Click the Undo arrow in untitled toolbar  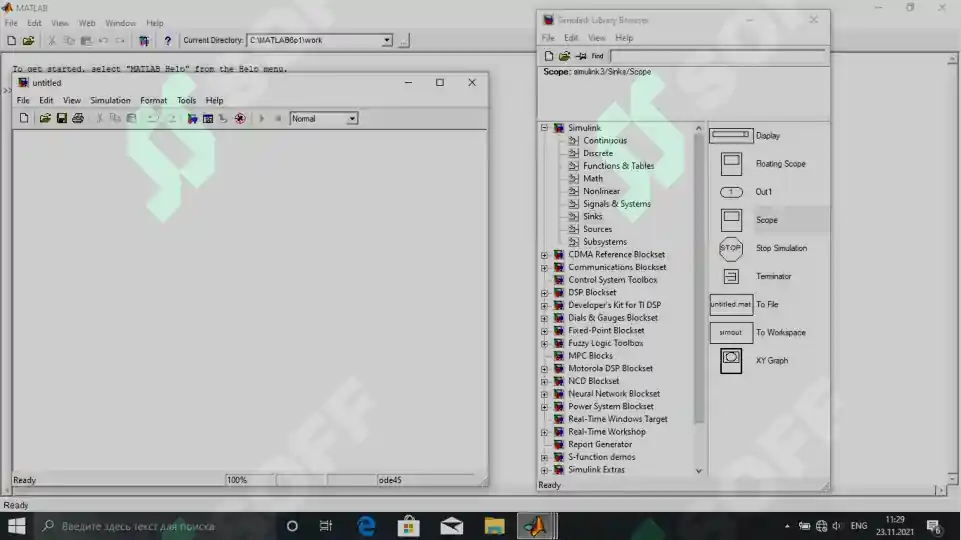[x=153, y=118]
